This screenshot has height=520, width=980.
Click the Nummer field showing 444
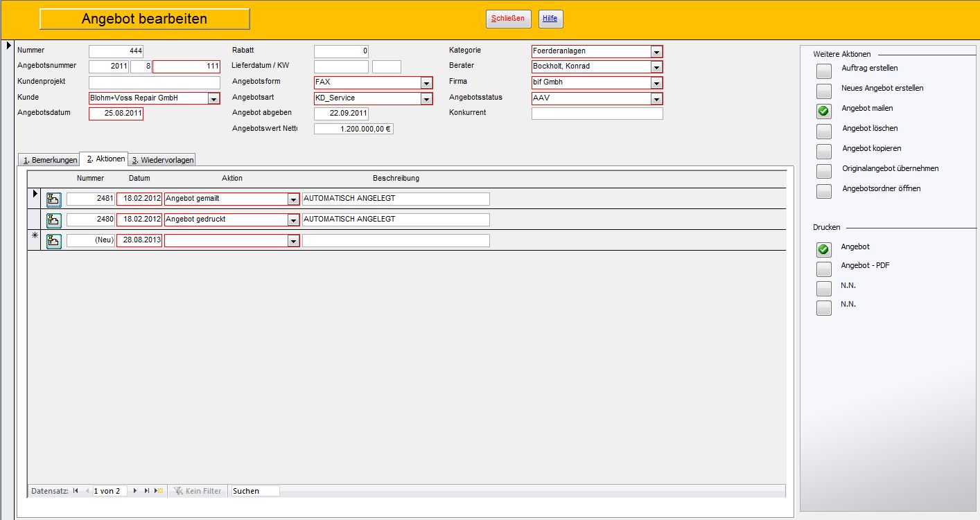(116, 51)
